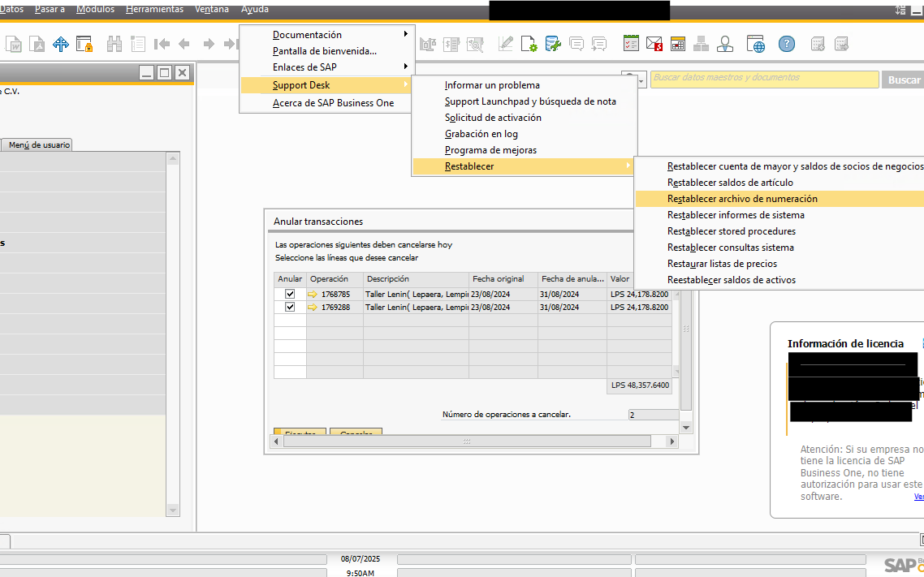Click yellow link arrow for operation 1768785
This screenshot has width=924, height=577.
click(x=313, y=295)
